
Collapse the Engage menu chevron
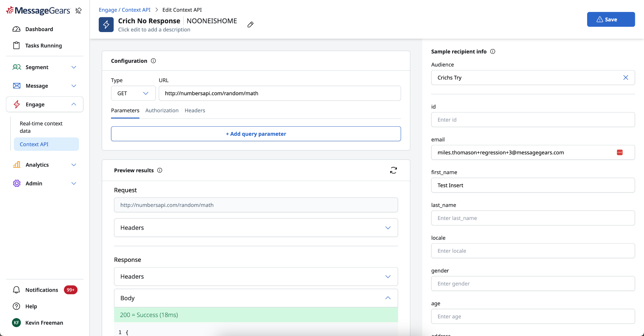pos(74,104)
